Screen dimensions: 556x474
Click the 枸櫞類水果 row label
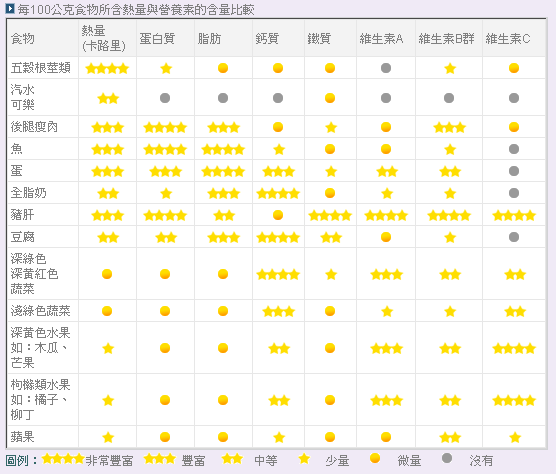40,400
